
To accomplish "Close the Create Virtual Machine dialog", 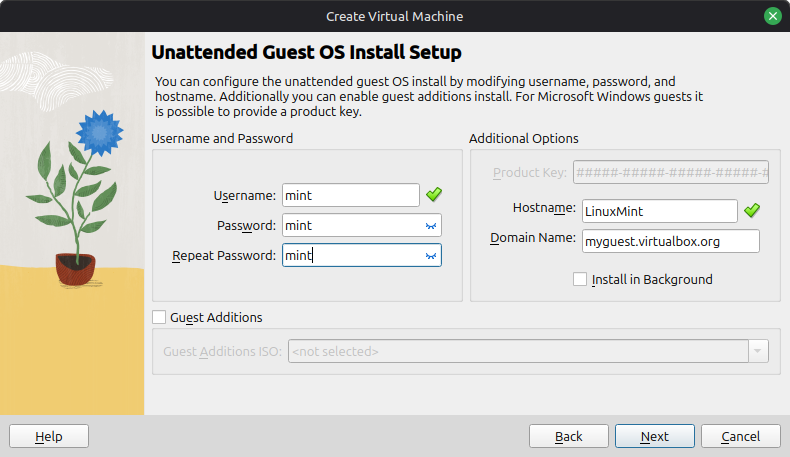I will (772, 16).
